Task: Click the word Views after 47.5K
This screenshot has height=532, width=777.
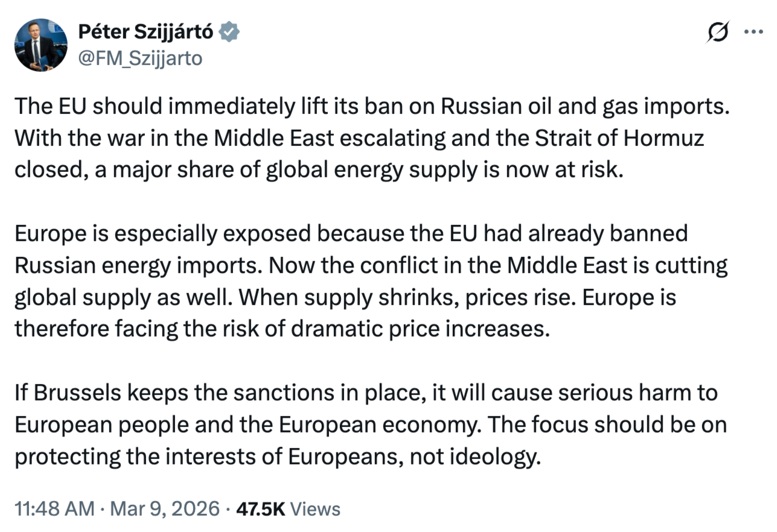Action: coord(315,508)
